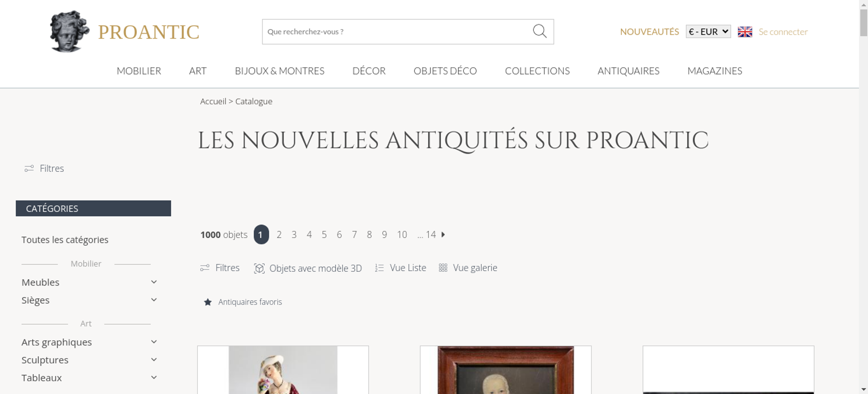This screenshot has height=394, width=868.
Task: Select Toutes les catégories
Action: click(x=65, y=240)
